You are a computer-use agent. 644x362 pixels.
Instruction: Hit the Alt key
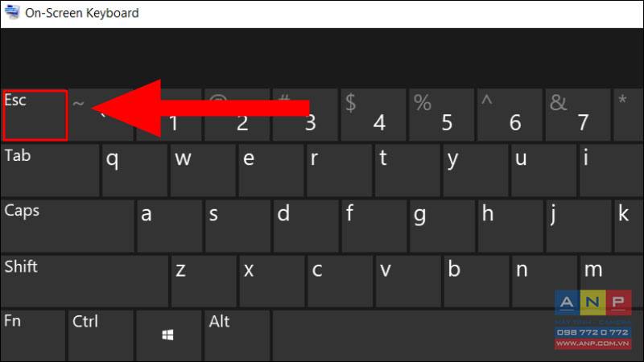tap(237, 335)
